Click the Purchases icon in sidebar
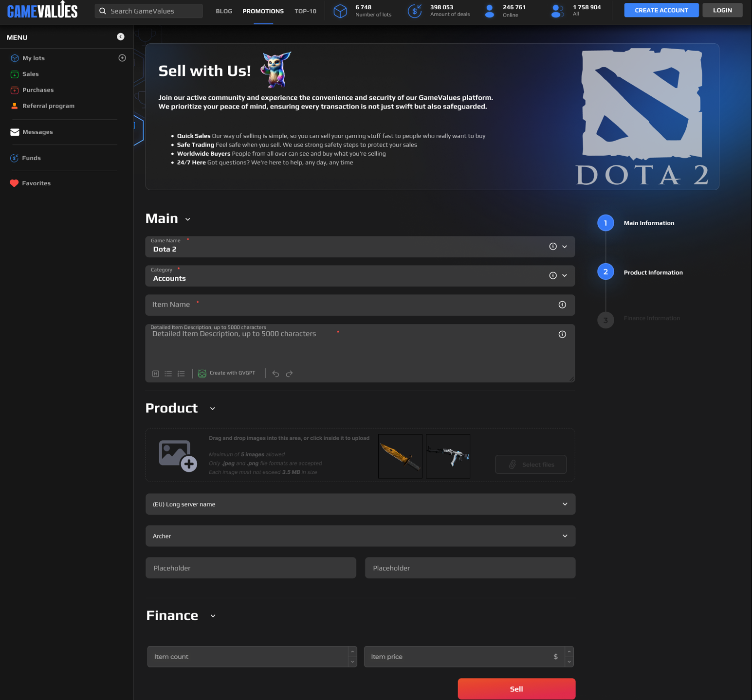This screenshot has width=752, height=700. tap(15, 90)
